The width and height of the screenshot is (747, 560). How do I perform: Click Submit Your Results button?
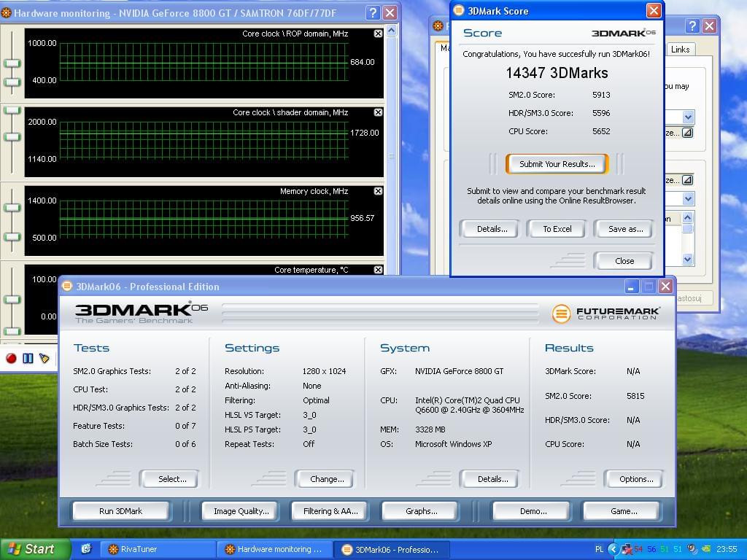tap(557, 164)
